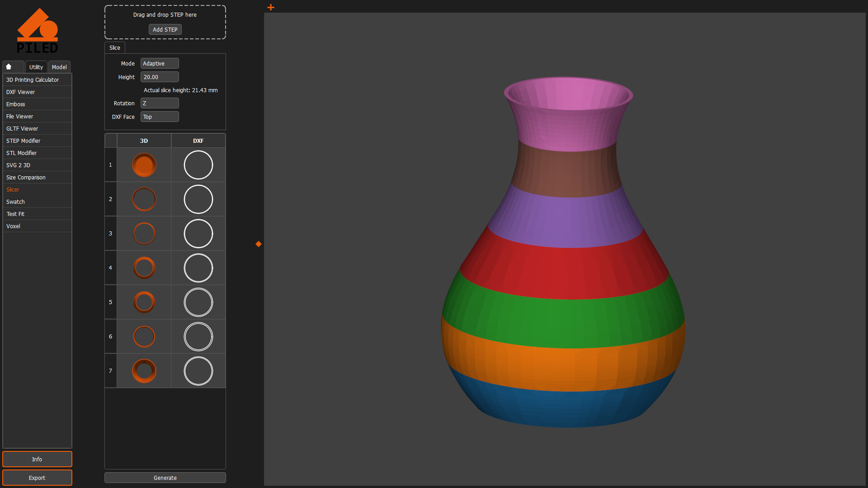Viewport: 868px width, 488px height.
Task: Click the orange diamond panel splitter handle
Action: [x=259, y=244]
